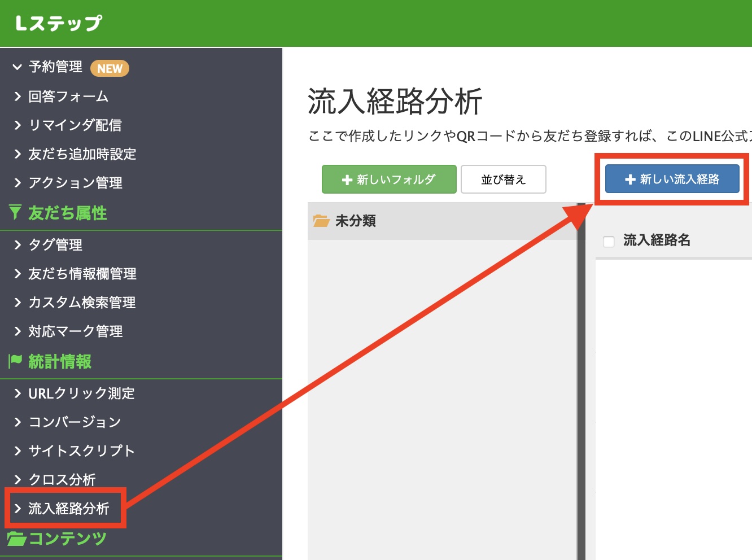The image size is (752, 560).
Task: Expand the クロス分析 section
Action: click(17, 479)
